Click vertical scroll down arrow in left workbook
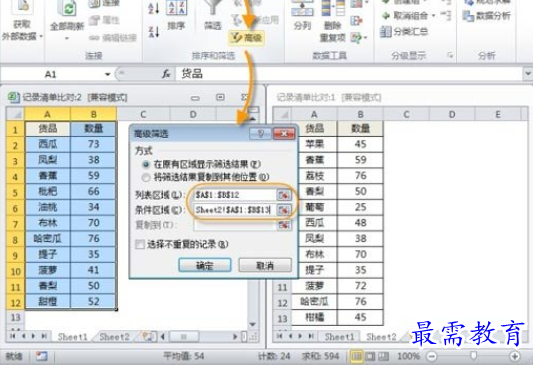This screenshot has width=533, height=365. [x=253, y=324]
